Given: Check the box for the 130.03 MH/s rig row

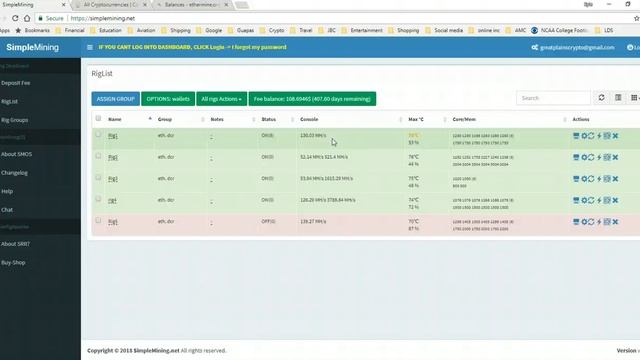Looking at the screenshot, I should click(98, 134).
